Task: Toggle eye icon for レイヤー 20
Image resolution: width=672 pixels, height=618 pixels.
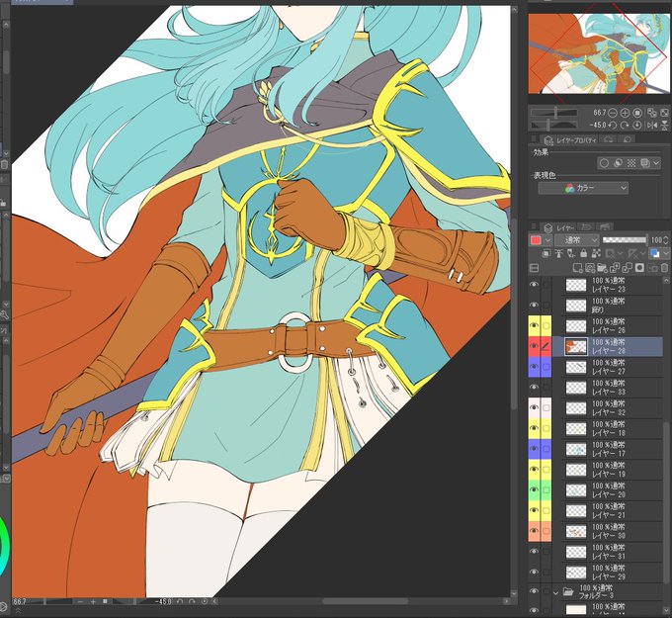Action: pos(534,489)
